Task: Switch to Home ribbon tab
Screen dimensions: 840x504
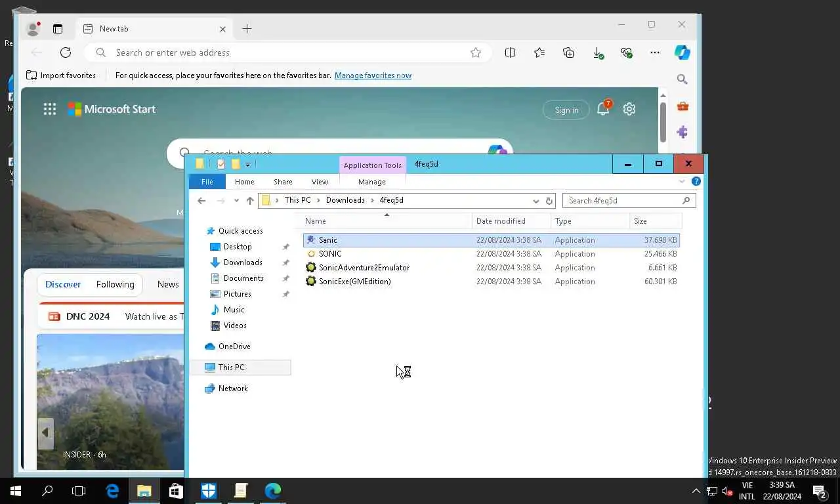Action: click(245, 182)
